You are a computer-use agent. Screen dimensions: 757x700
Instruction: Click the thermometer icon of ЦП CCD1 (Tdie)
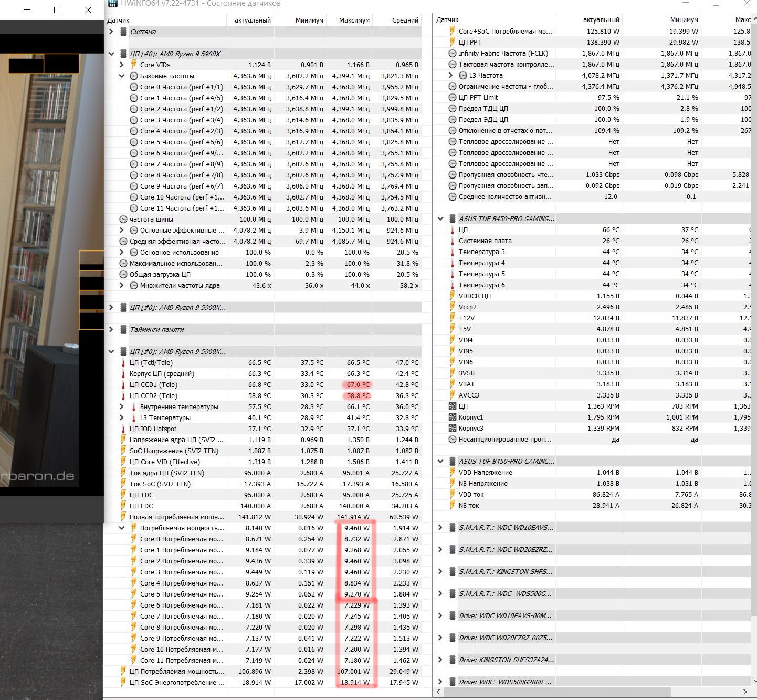(x=123, y=384)
